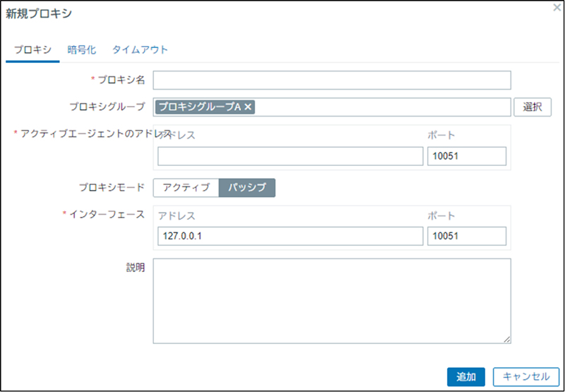Select the プロキシ tab

click(32, 50)
